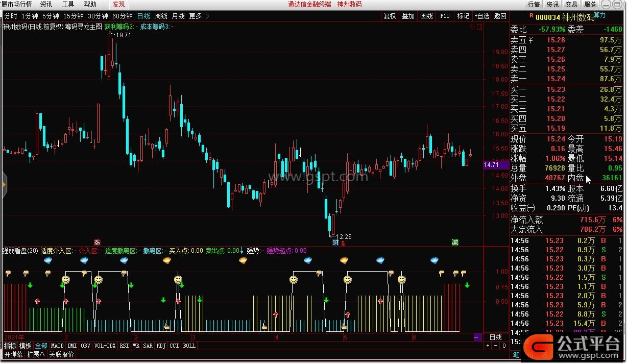Click the 卖一 15.24 ask price row
This screenshot has width=628, height=364.
(566, 79)
